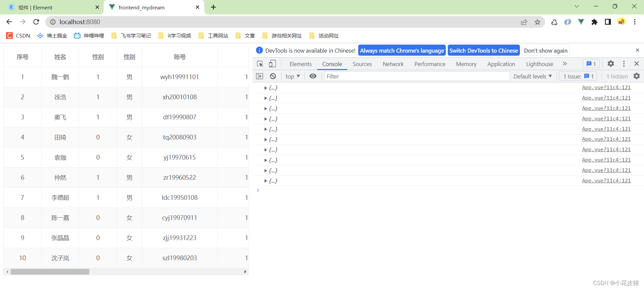Click Don't show again button

coord(546,51)
